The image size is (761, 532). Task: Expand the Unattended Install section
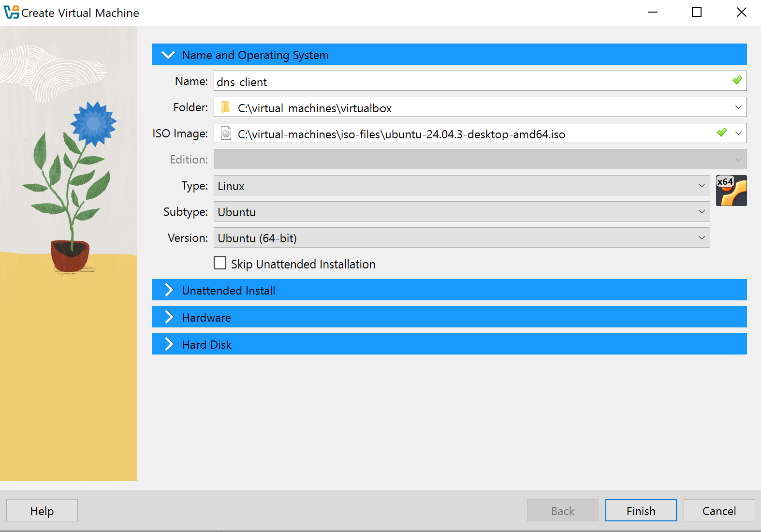[x=449, y=290]
